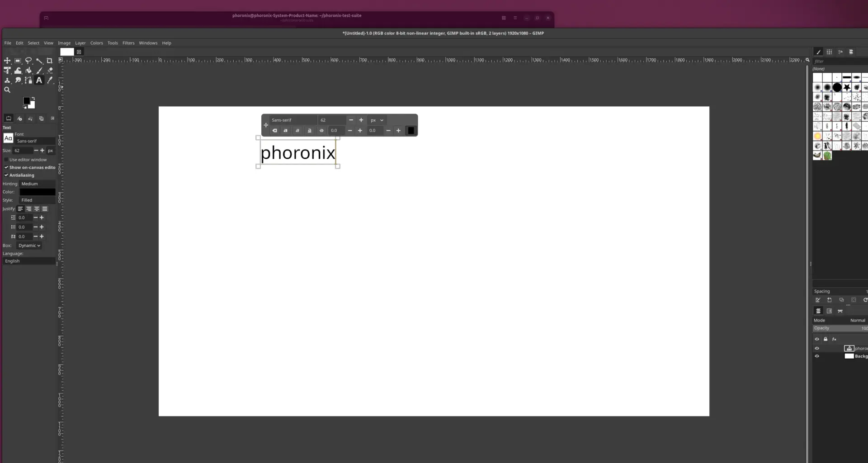Image resolution: width=868 pixels, height=463 pixels.
Task: Select the Crop tool
Action: [50, 61]
